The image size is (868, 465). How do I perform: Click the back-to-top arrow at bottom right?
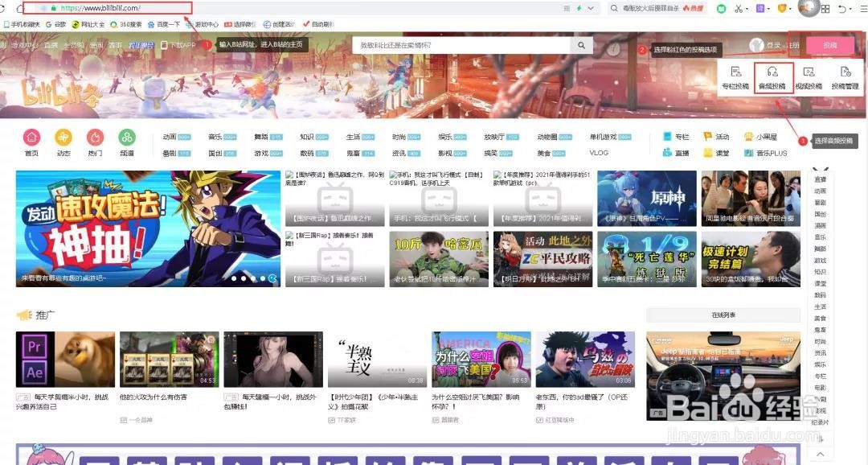(x=820, y=455)
